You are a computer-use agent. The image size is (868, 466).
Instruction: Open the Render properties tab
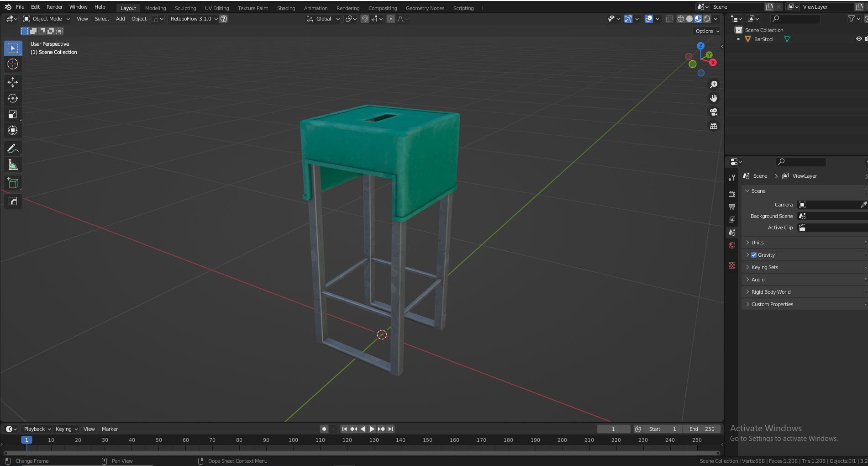[x=732, y=194]
